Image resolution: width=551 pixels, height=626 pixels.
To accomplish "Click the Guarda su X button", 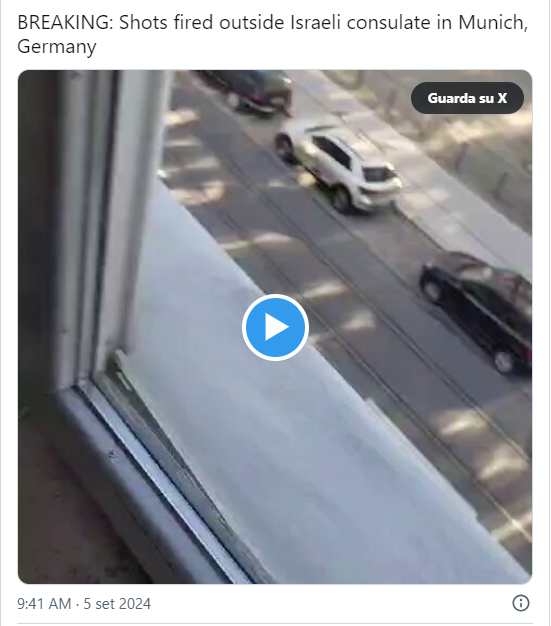I will [467, 98].
